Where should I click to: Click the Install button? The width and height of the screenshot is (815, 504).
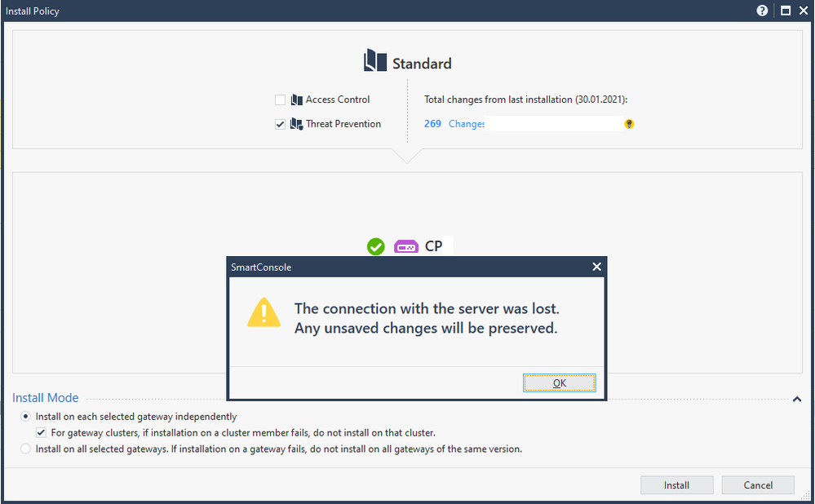pos(677,484)
